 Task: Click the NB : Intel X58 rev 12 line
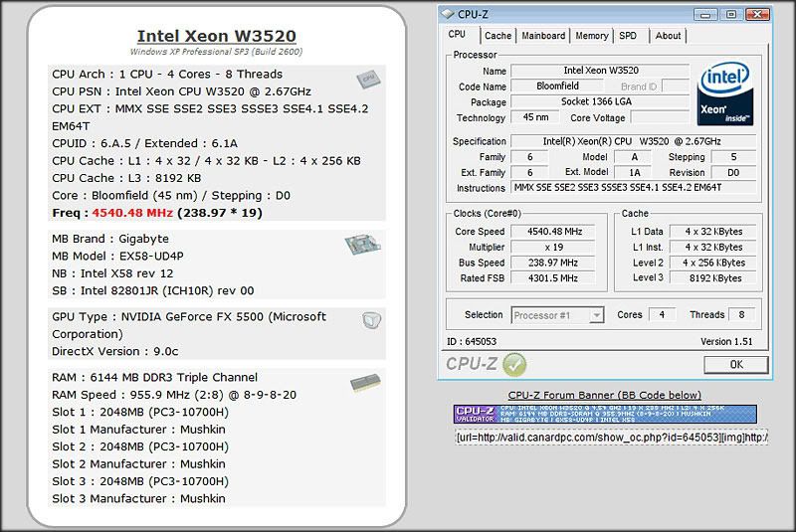112,273
